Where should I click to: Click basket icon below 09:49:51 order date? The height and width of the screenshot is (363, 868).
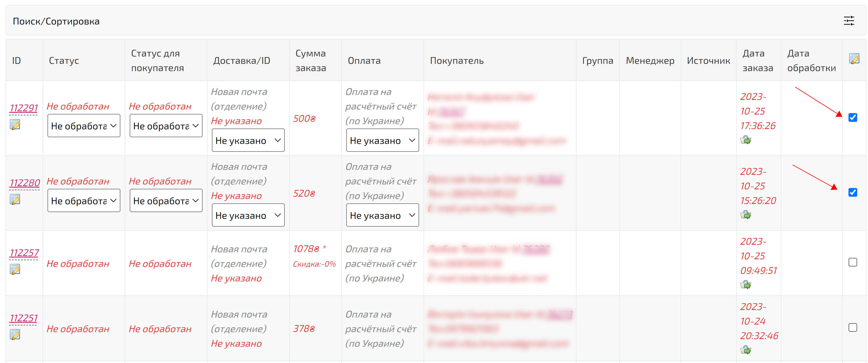click(745, 285)
